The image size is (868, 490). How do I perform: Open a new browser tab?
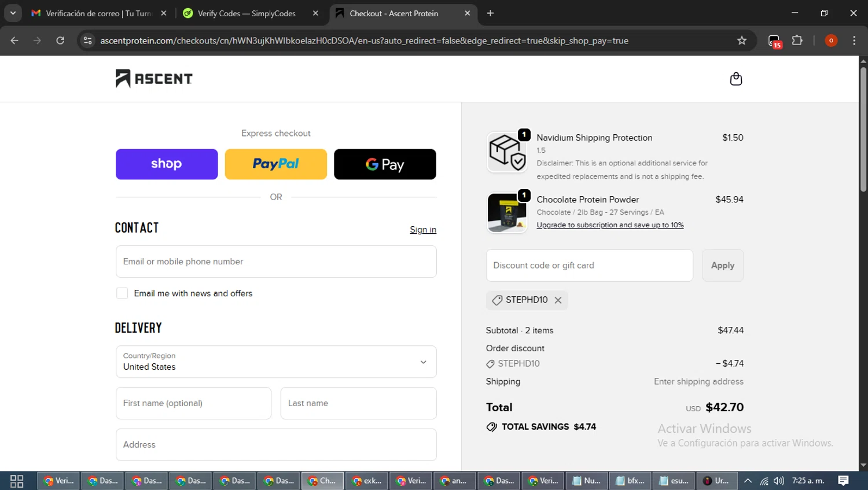pos(490,13)
